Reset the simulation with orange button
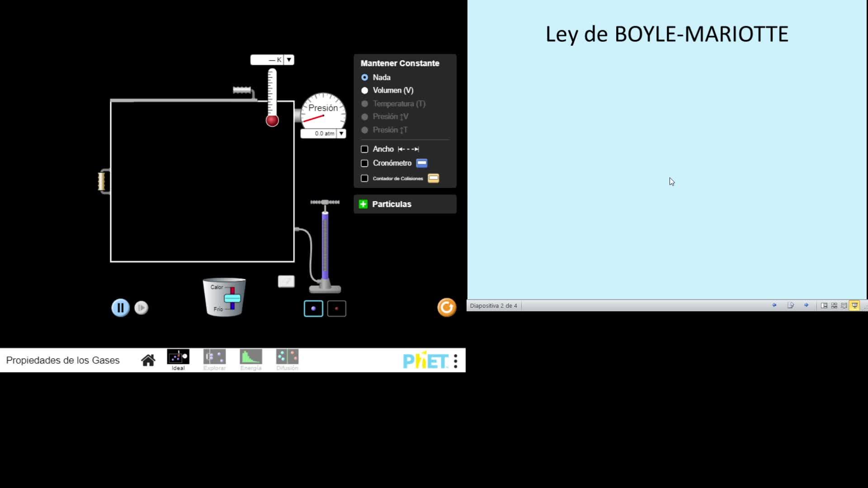 click(x=447, y=308)
